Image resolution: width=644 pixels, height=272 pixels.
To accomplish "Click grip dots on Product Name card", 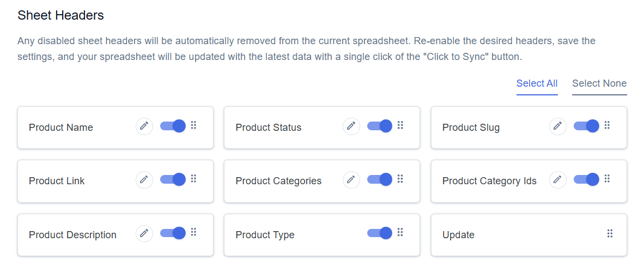I will [194, 125].
